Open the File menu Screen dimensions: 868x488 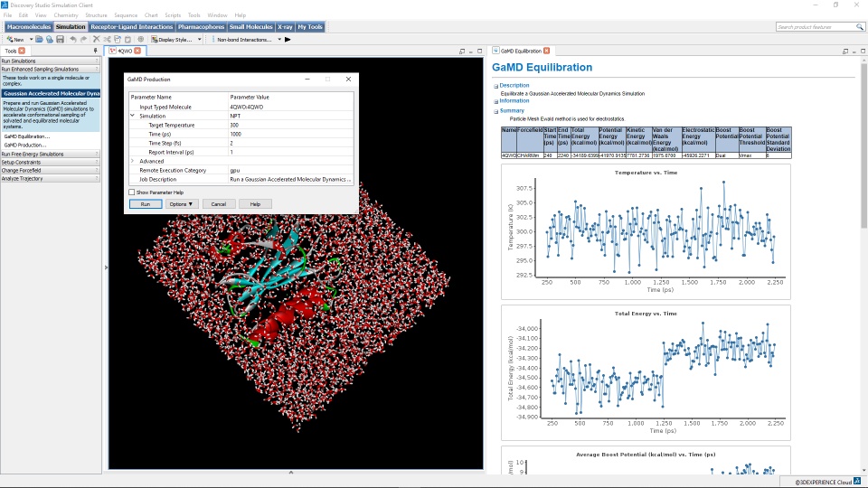pos(8,15)
